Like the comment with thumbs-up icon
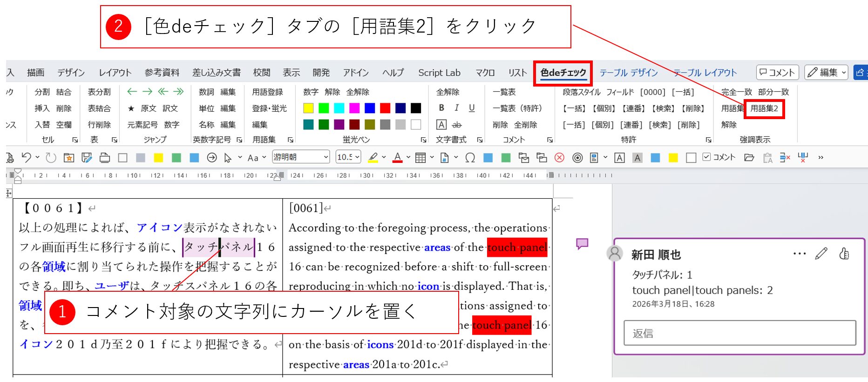 844,254
